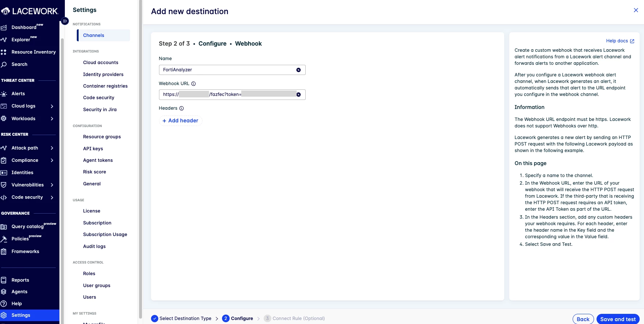Open Audit logs page
This screenshot has height=324, width=644.
(x=95, y=247)
